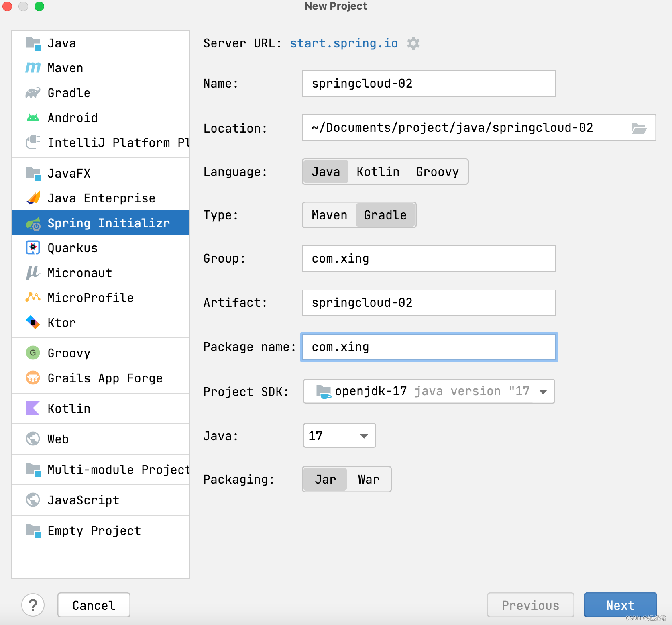The width and height of the screenshot is (672, 625).
Task: Choose Jar packaging
Action: pyautogui.click(x=325, y=480)
